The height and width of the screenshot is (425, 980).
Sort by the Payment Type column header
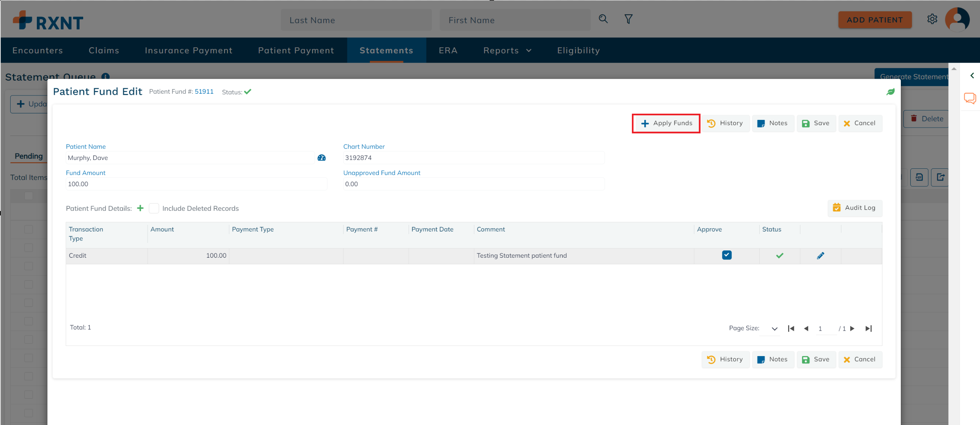click(252, 229)
